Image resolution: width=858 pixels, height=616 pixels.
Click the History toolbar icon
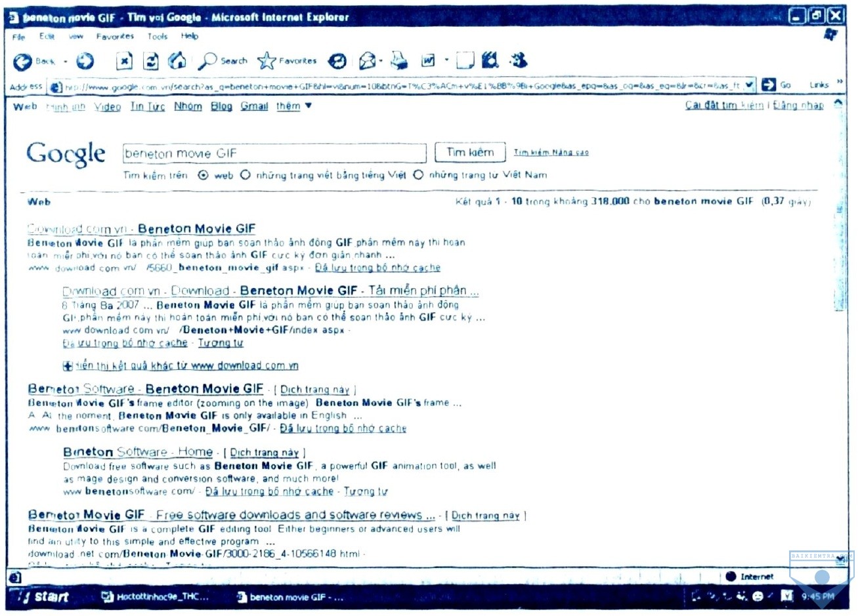337,61
